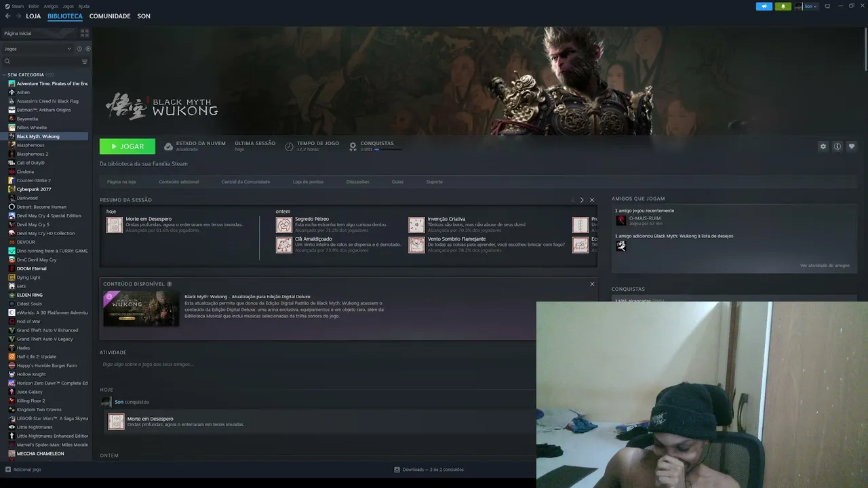Open Central da Comunidade link

click(245, 182)
